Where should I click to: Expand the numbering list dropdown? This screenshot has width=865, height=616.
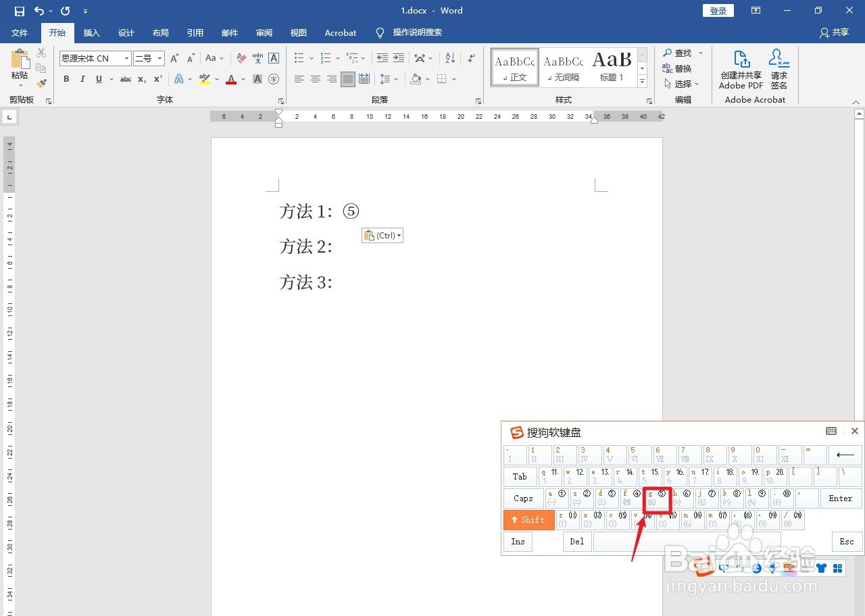(x=337, y=59)
